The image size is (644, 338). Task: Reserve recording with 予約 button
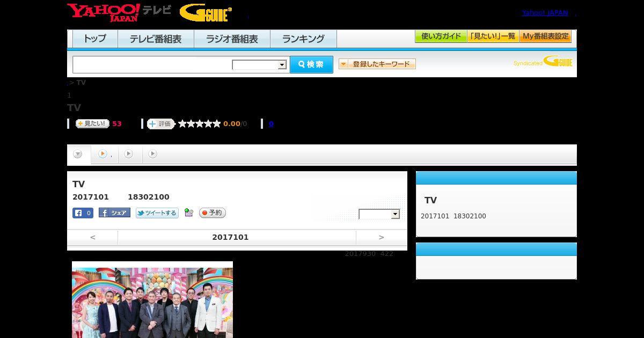213,213
